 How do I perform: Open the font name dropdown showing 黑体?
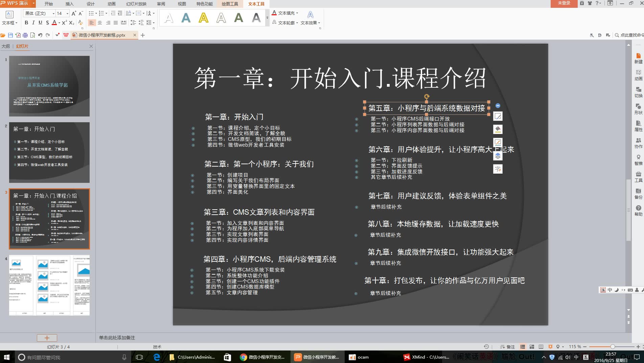53,13
